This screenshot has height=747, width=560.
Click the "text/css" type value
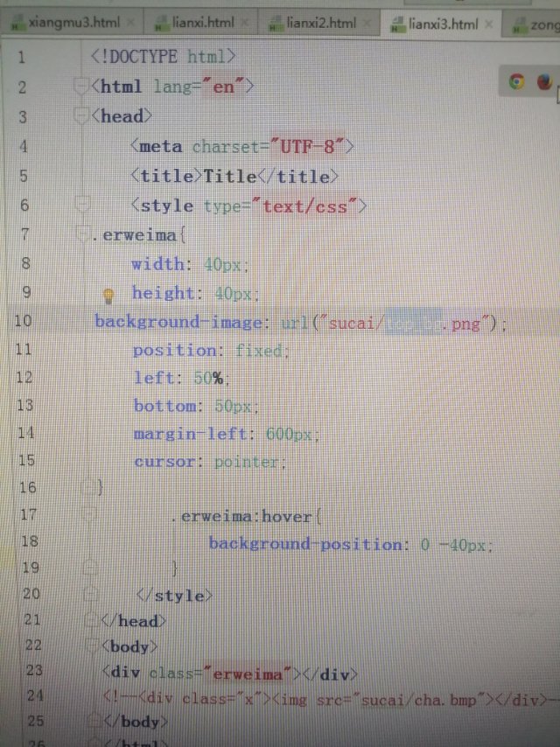[304, 206]
